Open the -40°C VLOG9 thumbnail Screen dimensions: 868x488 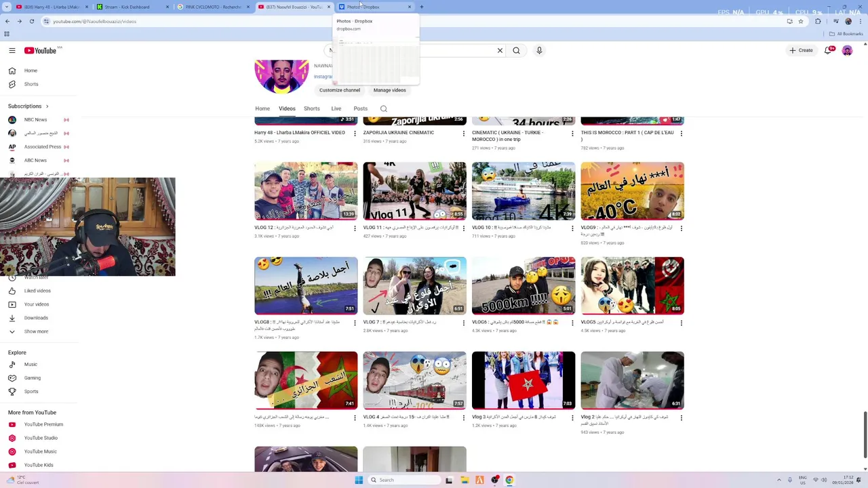(633, 191)
